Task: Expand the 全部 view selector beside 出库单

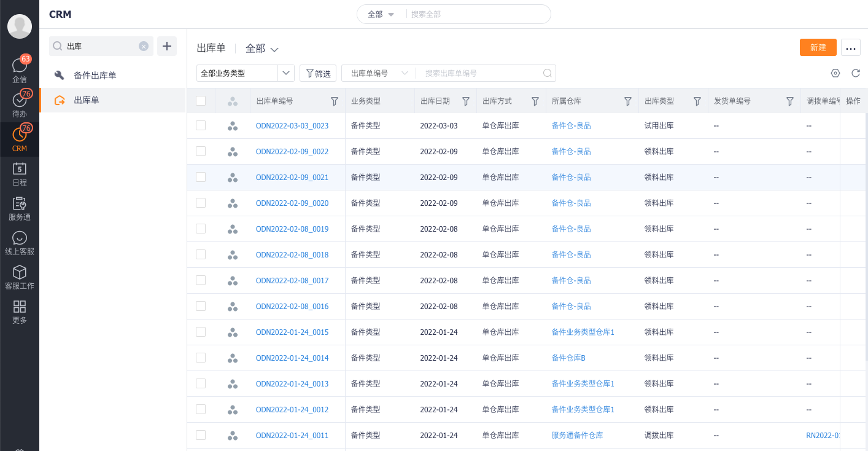Action: click(x=262, y=49)
